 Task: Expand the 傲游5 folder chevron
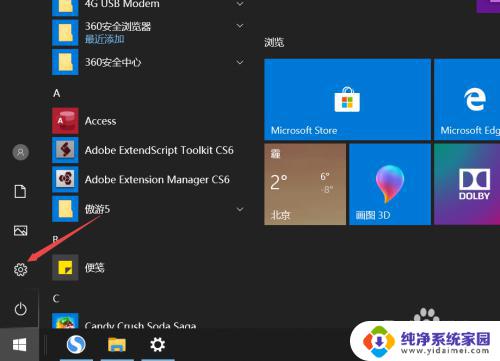coord(240,209)
